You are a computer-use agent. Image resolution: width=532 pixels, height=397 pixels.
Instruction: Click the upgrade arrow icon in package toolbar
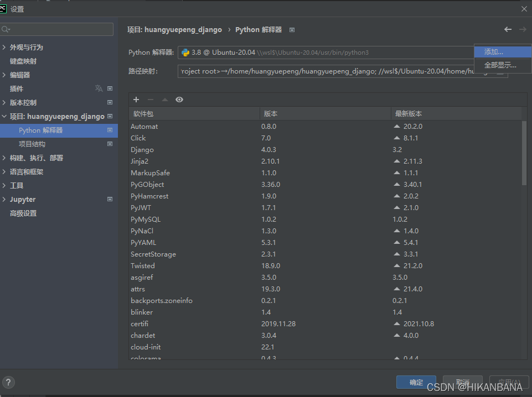tap(163, 100)
